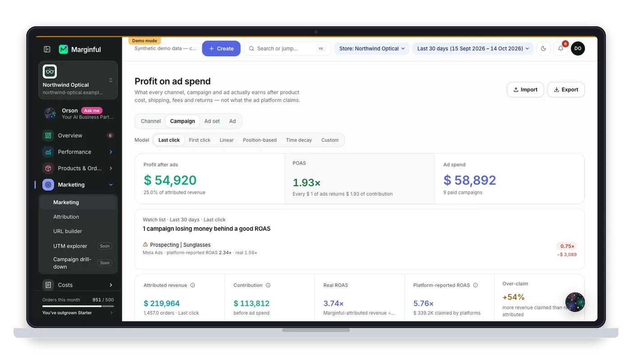
Task: Click the Marginful logo icon
Action: (63, 49)
